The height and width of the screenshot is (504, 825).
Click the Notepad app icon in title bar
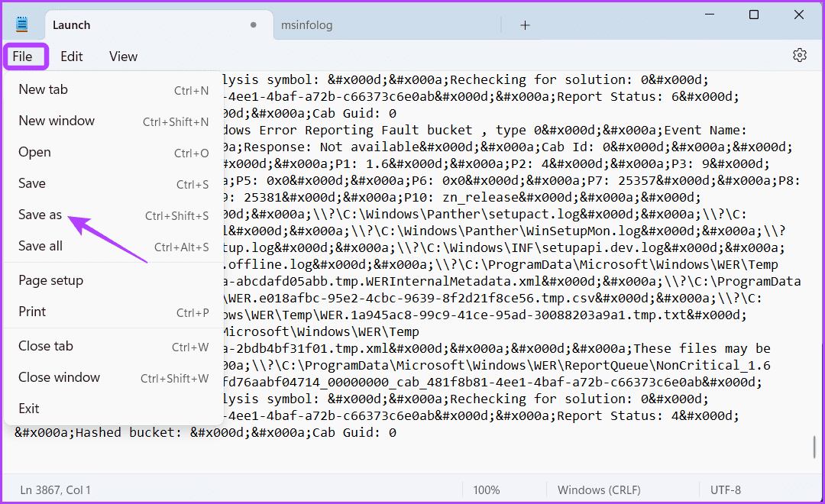pyautogui.click(x=21, y=24)
